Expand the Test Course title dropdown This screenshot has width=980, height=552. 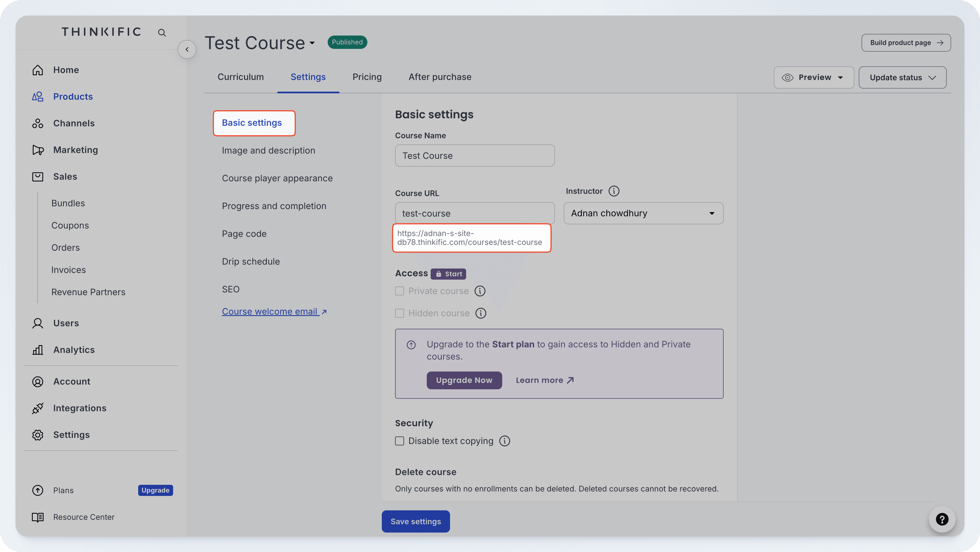[x=312, y=43]
